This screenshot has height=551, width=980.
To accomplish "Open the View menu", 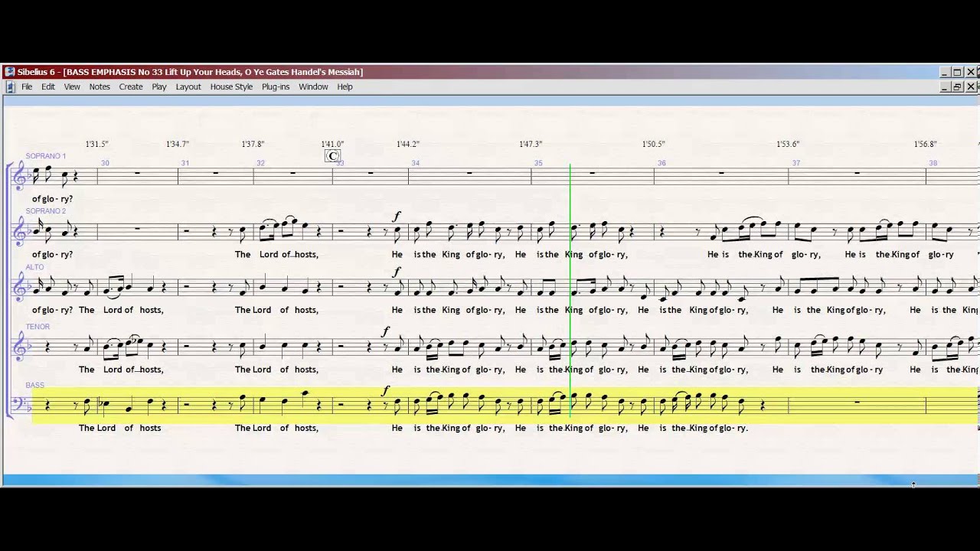I will click(x=72, y=87).
